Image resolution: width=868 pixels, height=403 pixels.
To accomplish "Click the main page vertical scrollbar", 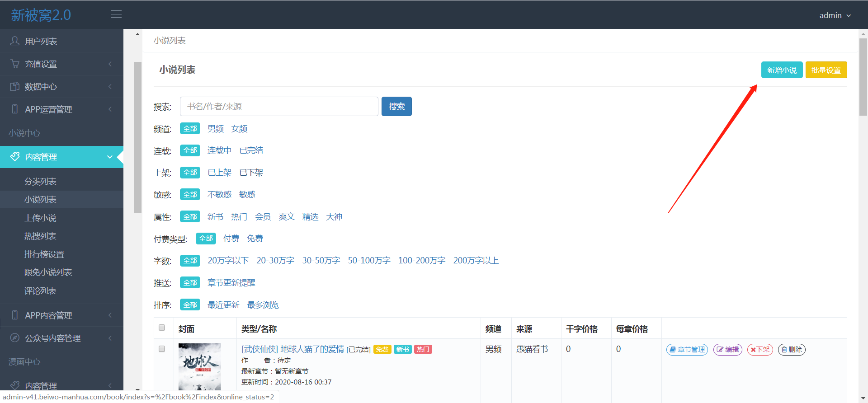I will point(863,77).
